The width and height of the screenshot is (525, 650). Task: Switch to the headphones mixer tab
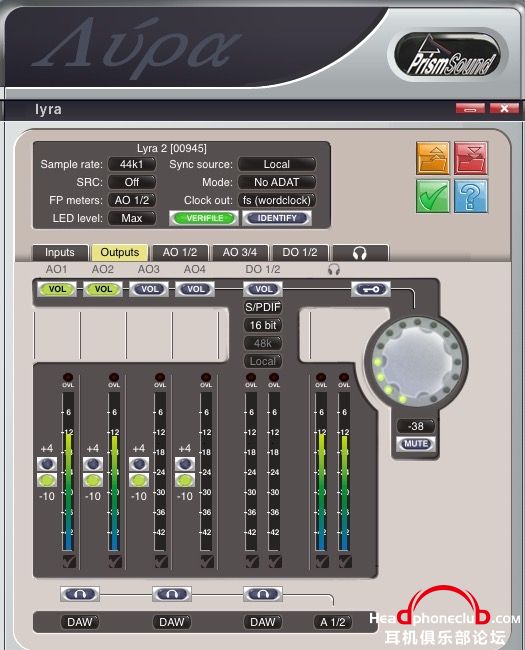click(x=360, y=252)
